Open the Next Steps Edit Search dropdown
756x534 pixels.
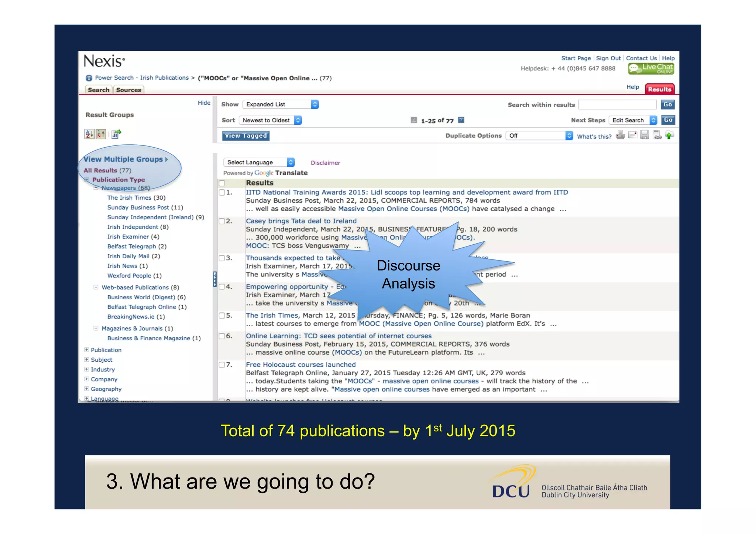pyautogui.click(x=633, y=120)
